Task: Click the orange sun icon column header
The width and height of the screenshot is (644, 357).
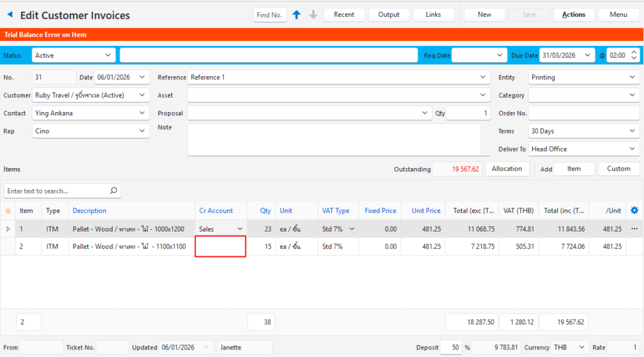Action: [8, 211]
